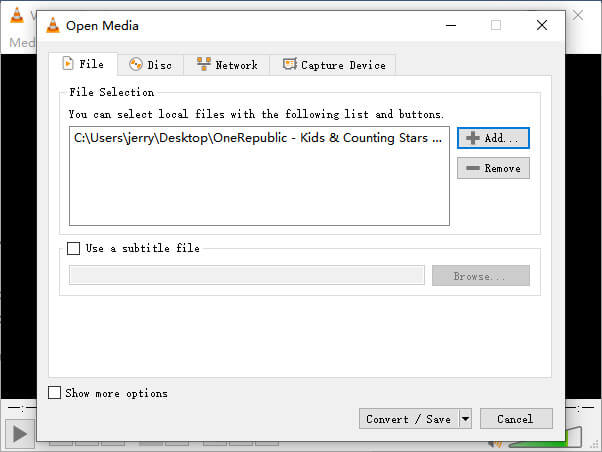Enable Use a subtitle file checkbox

[73, 248]
